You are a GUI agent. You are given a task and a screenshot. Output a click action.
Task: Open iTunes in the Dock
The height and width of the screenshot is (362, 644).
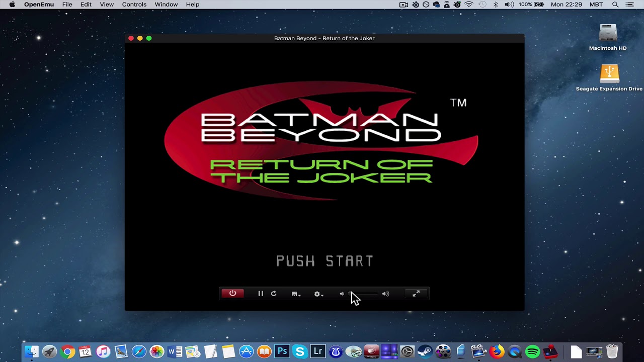pyautogui.click(x=103, y=351)
